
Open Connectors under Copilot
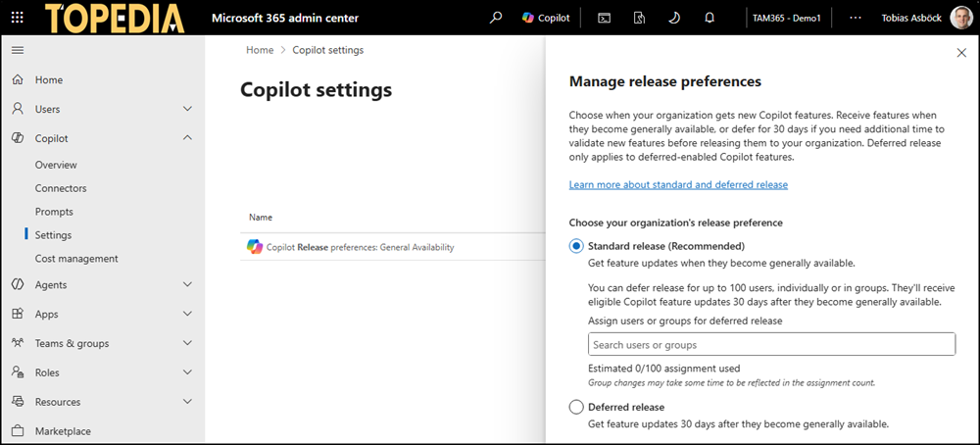[x=61, y=188]
